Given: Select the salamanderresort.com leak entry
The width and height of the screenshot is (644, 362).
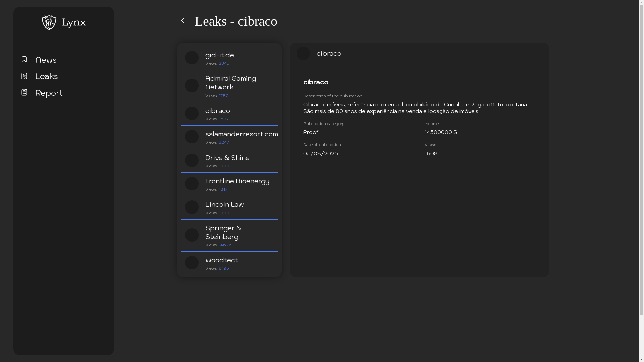Looking at the screenshot, I should coord(241,134).
